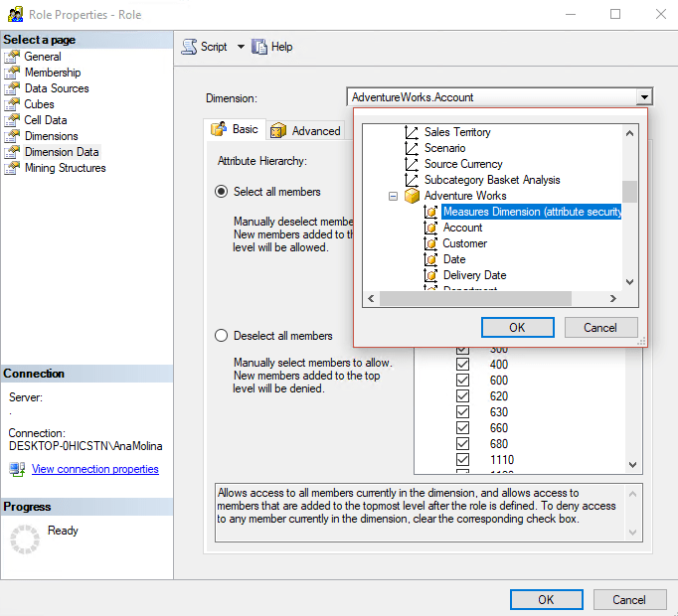Click the Measures Dimension item icon

[x=430, y=212]
